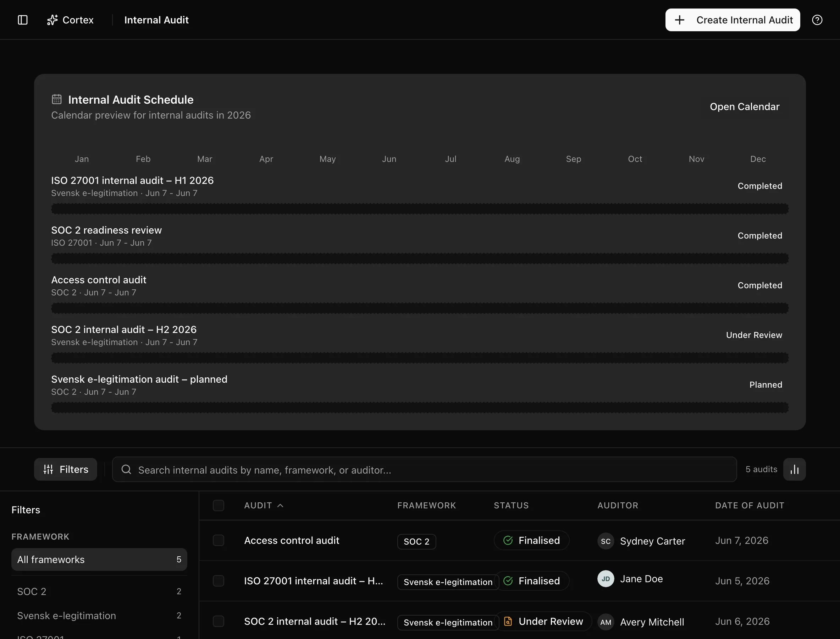
Task: Click SOC 2 internal audit H2 timeline bar
Action: (x=420, y=358)
